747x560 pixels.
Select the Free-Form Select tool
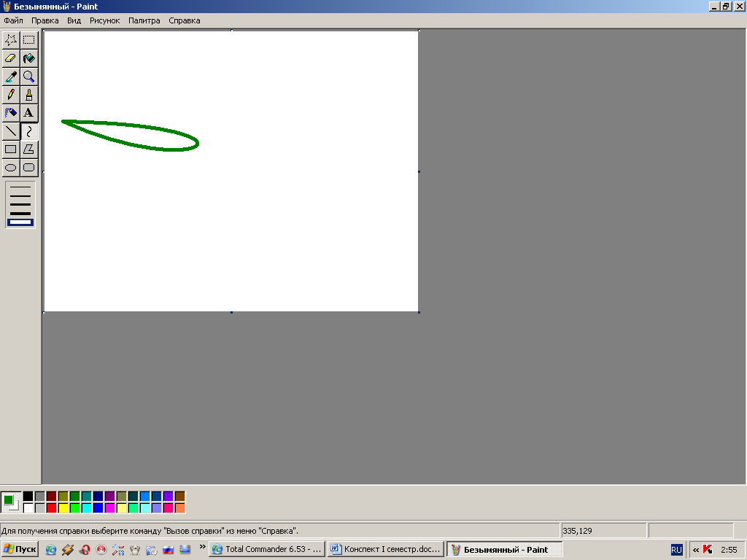(x=10, y=40)
